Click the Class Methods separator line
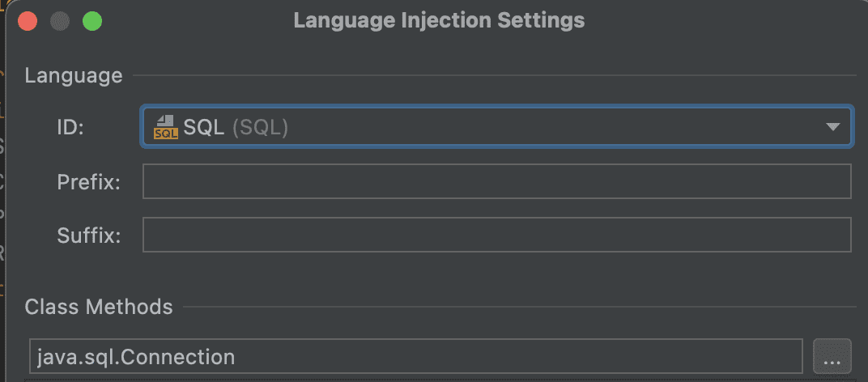This screenshot has width=868, height=382. click(518, 308)
